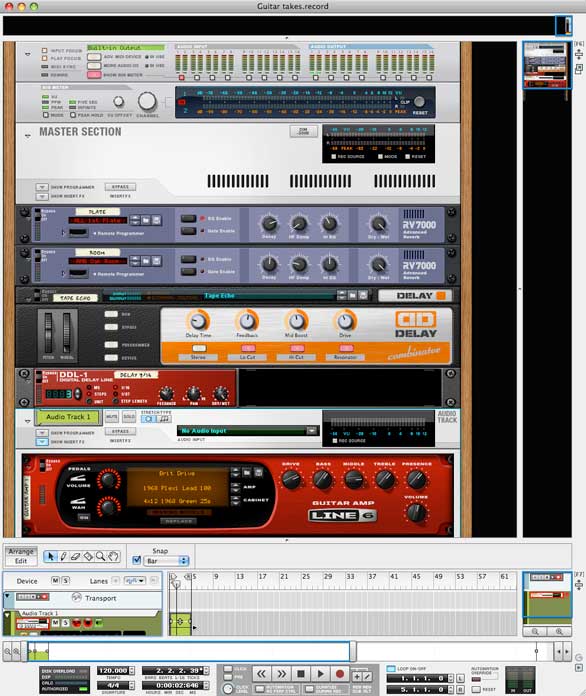Click Replace button on Guitar Amp
Viewport: 586px width, 696px height.
pos(178,521)
